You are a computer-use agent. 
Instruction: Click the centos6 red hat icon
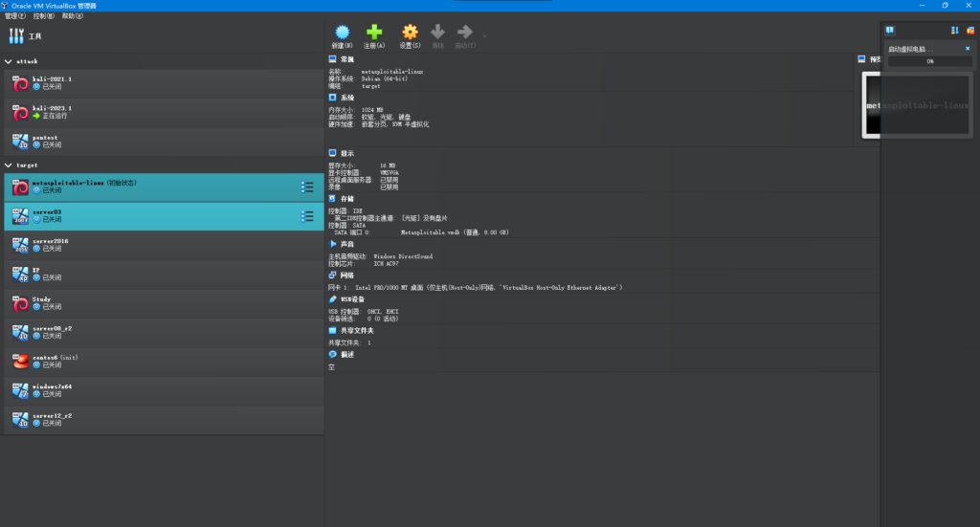(21, 362)
